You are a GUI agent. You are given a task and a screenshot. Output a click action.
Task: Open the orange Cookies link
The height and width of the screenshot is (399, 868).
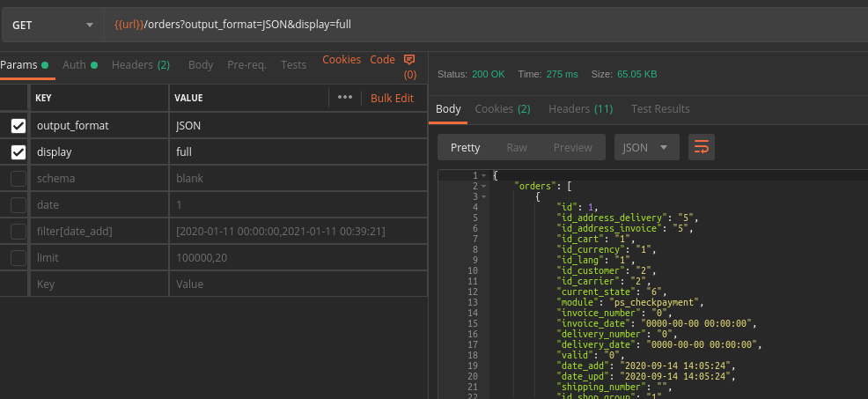coord(342,60)
